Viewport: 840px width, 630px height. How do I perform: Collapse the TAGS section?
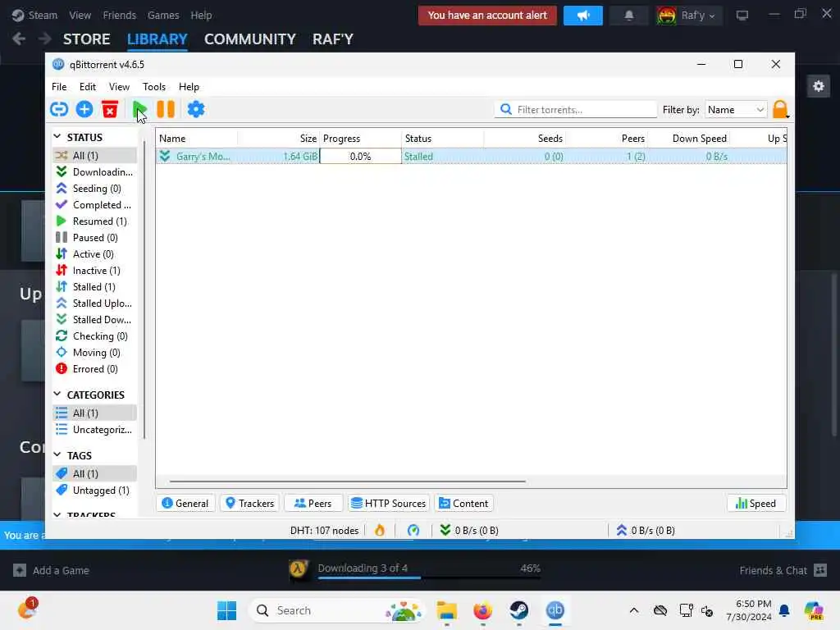point(57,454)
